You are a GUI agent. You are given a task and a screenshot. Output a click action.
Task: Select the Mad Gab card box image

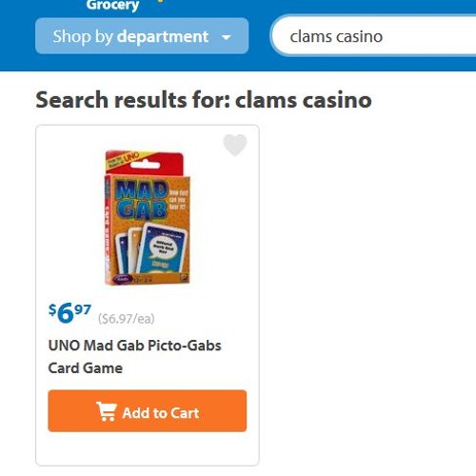pos(148,217)
